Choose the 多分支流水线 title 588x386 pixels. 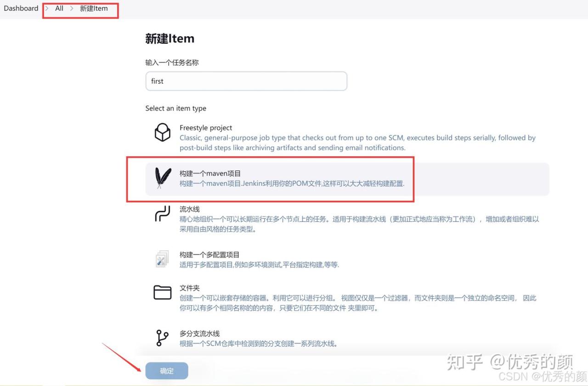[200, 334]
